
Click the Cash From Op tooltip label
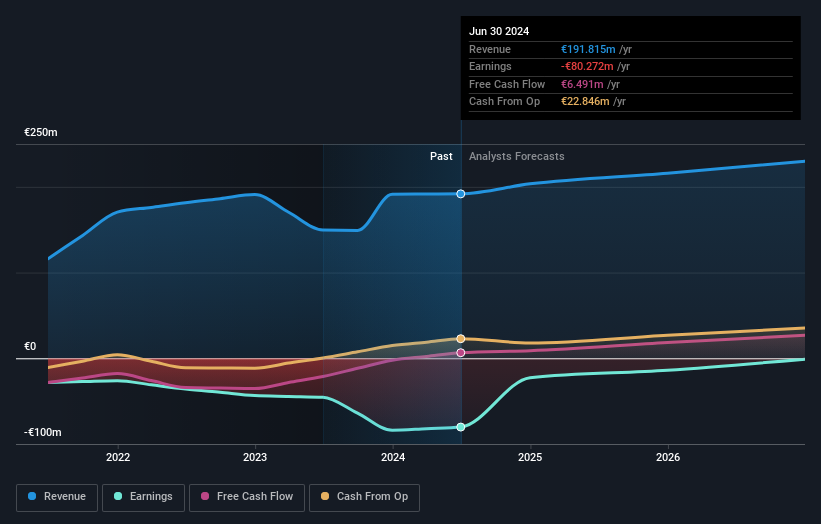504,102
